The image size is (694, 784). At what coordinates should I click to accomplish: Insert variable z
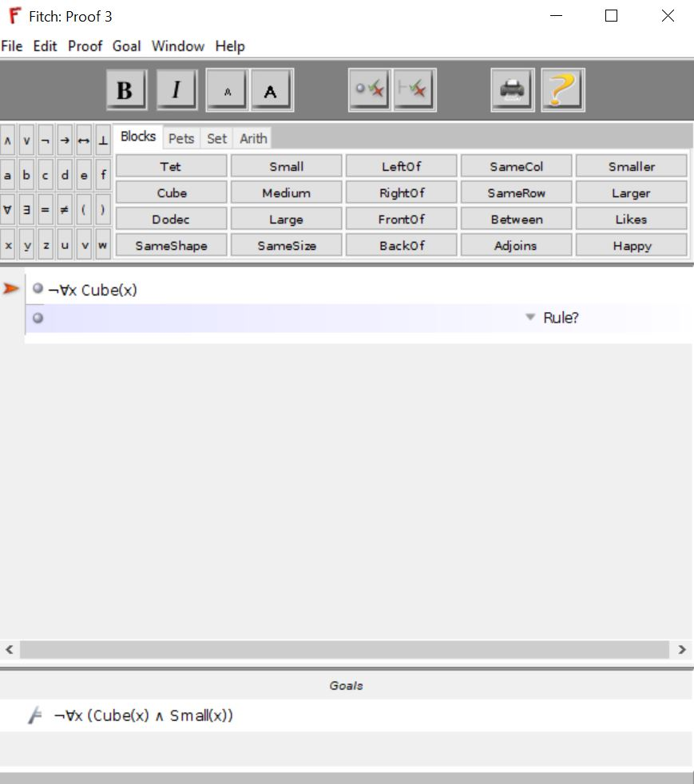point(46,244)
